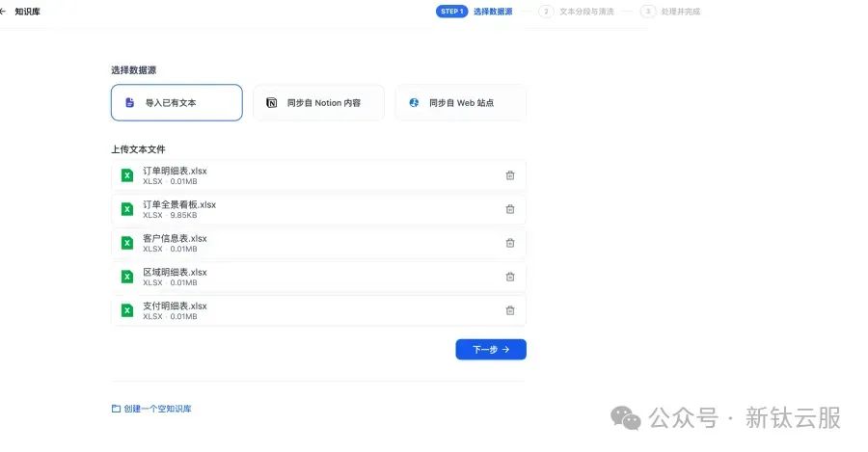Click the 支付明细表.xlsx file name

click(x=175, y=306)
